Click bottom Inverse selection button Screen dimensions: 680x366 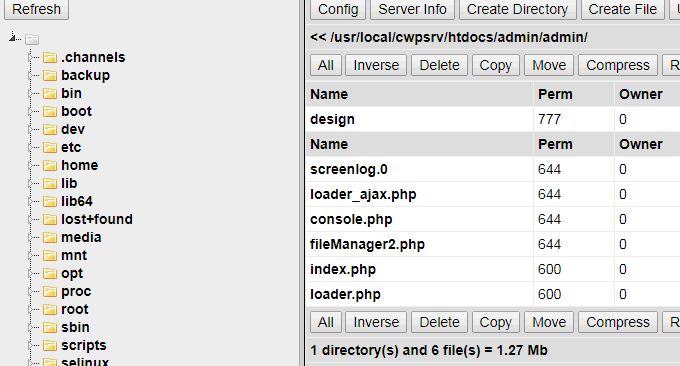(376, 322)
